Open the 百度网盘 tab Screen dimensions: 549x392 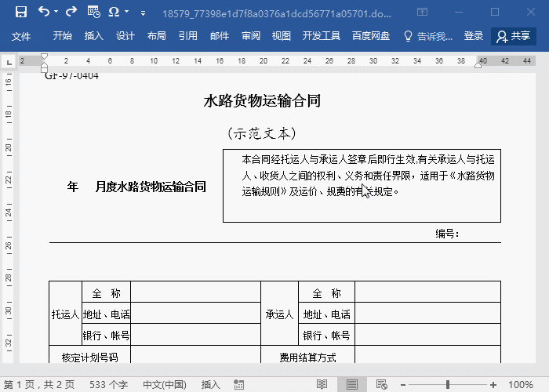click(371, 36)
